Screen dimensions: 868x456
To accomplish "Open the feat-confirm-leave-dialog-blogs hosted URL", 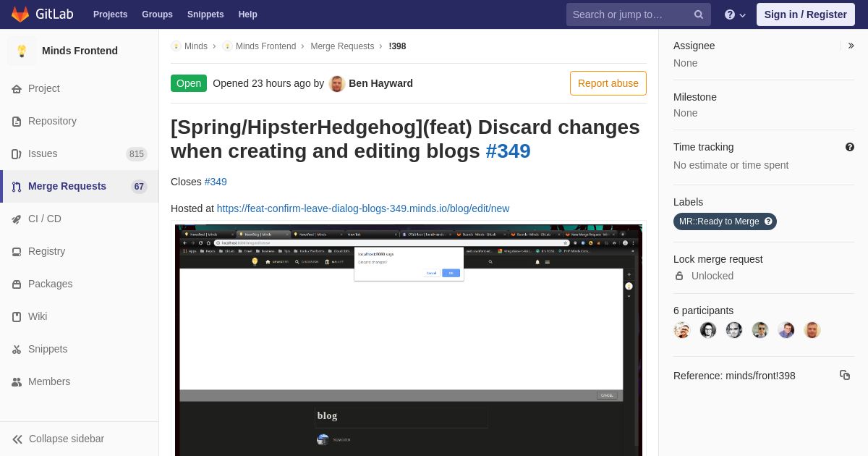I will (363, 208).
